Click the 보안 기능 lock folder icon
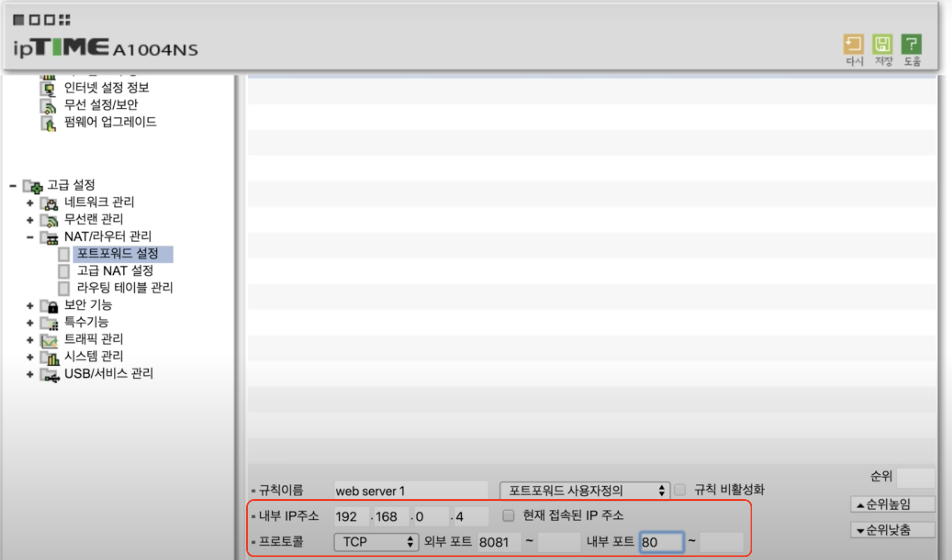 (50, 306)
